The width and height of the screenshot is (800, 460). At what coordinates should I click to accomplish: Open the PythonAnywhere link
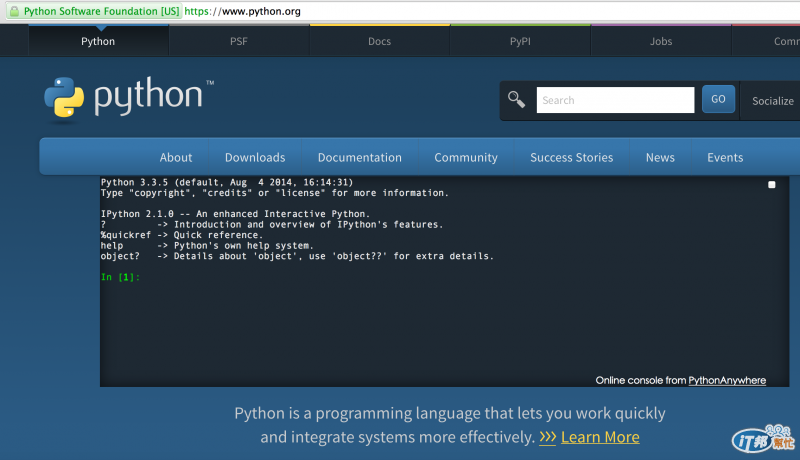point(727,380)
